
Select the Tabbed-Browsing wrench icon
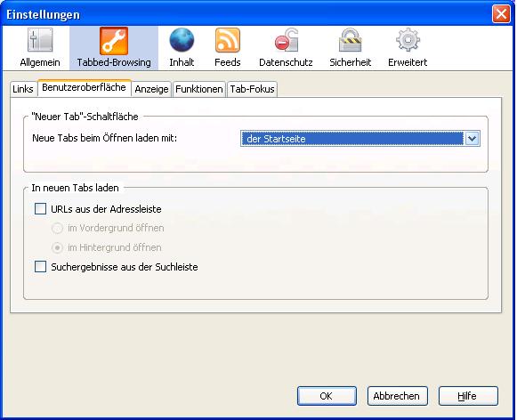click(114, 41)
